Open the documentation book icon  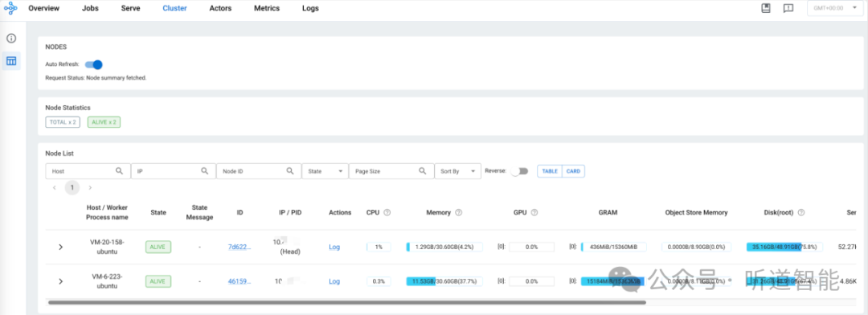(x=766, y=8)
